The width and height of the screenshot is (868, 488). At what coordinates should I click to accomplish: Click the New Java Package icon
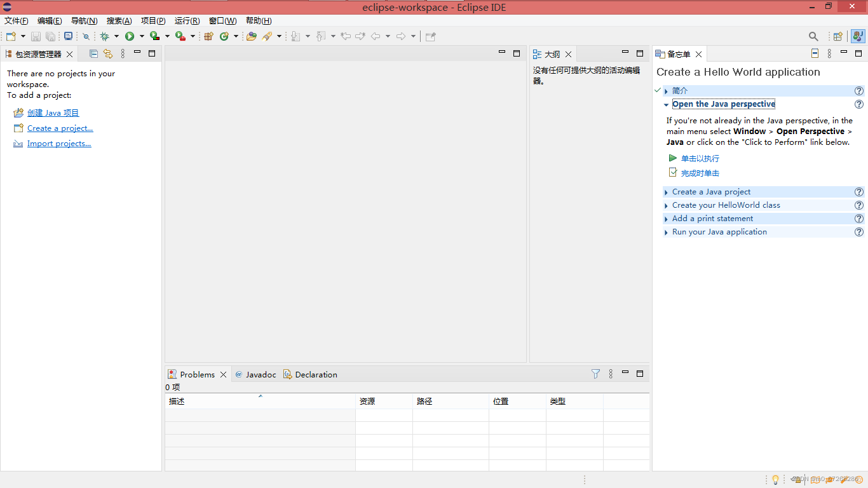(208, 36)
